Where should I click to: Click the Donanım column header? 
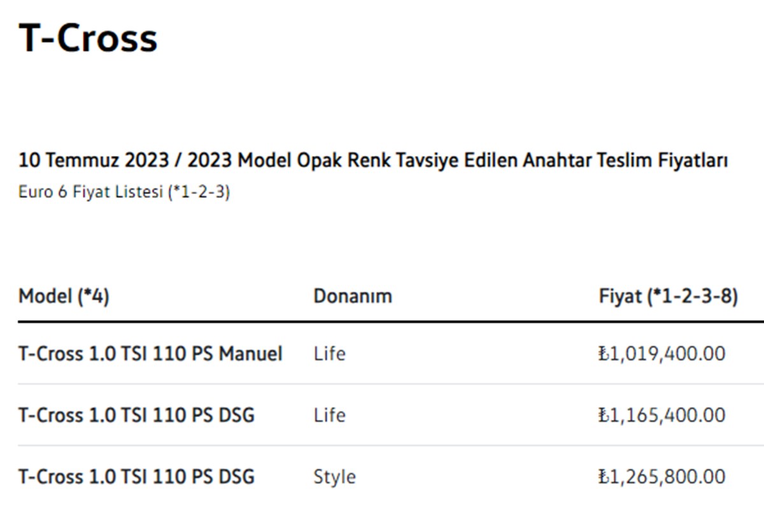coord(353,297)
